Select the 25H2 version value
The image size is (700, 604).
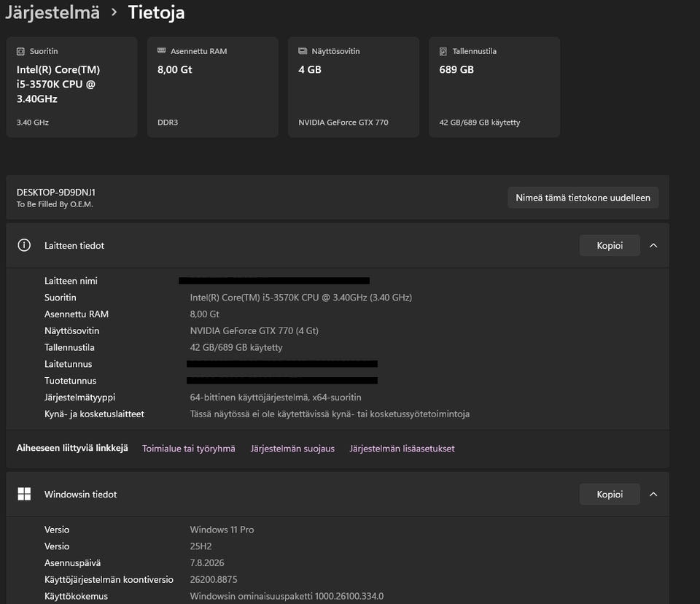(x=201, y=546)
